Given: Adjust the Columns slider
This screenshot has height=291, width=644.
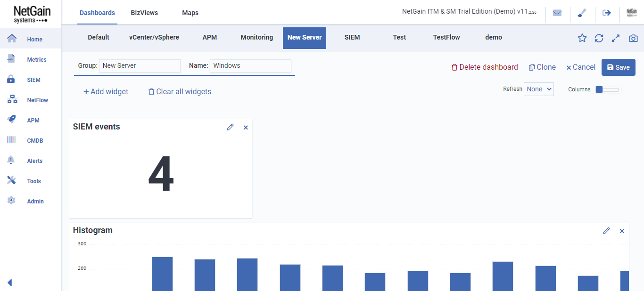Looking at the screenshot, I should tap(607, 89).
